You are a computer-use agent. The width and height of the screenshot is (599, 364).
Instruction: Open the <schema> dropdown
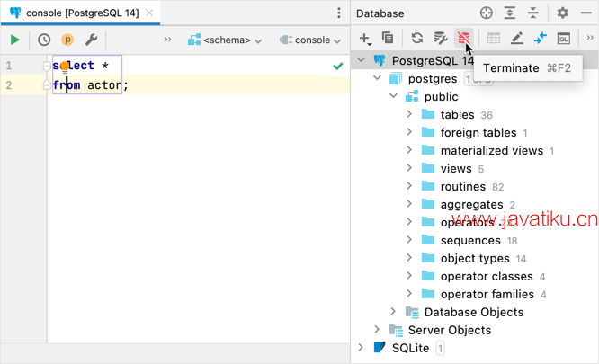point(225,40)
